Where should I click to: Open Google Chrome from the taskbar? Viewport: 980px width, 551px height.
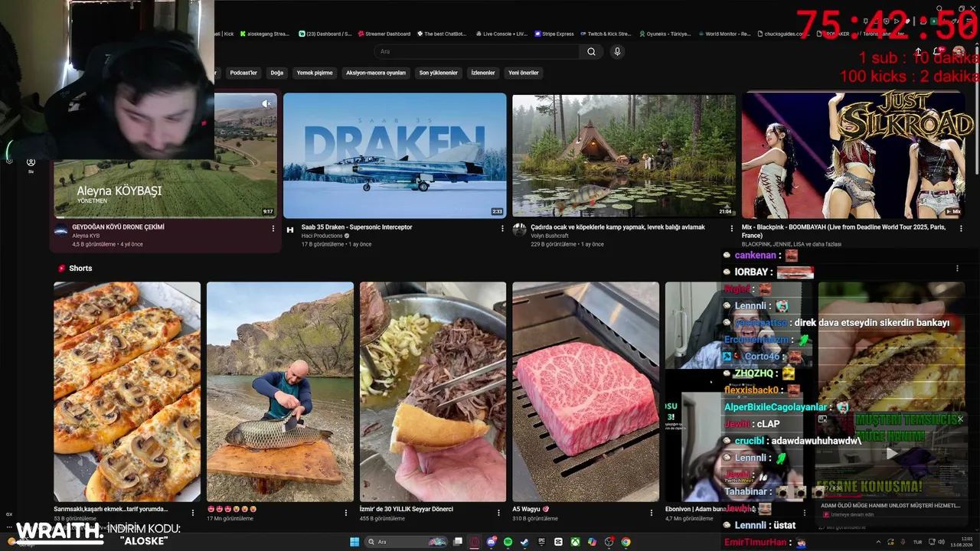[626, 542]
